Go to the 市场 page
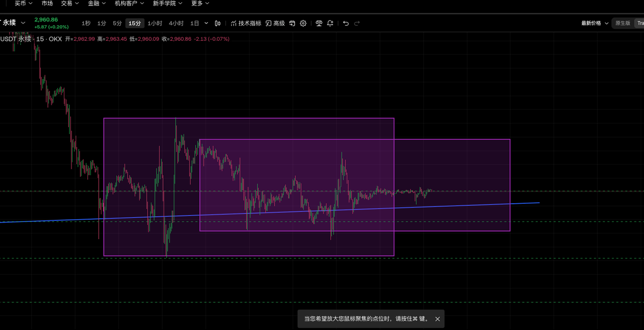 (47, 3)
